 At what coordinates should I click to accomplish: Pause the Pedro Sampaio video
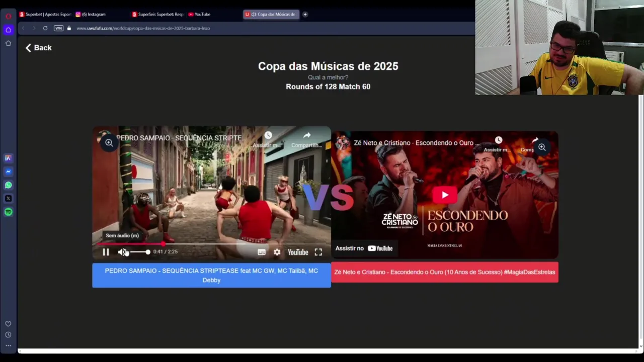click(106, 252)
